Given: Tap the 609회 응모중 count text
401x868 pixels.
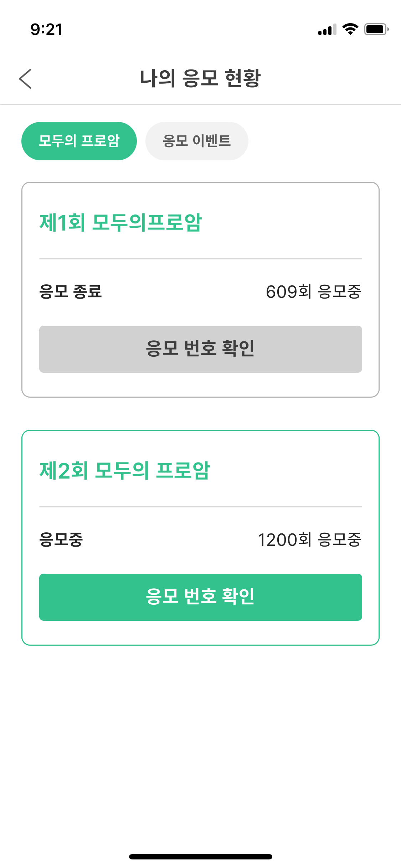Looking at the screenshot, I should point(313,291).
